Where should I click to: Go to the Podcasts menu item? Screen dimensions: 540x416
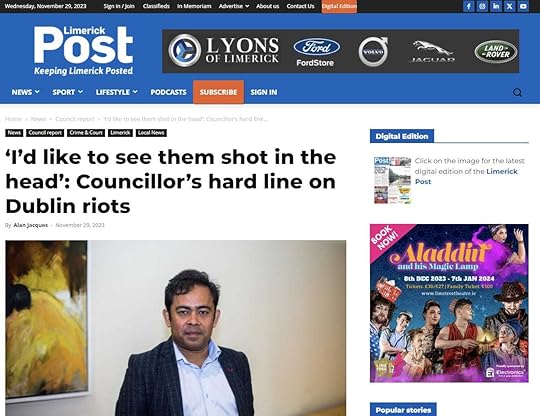tap(168, 92)
